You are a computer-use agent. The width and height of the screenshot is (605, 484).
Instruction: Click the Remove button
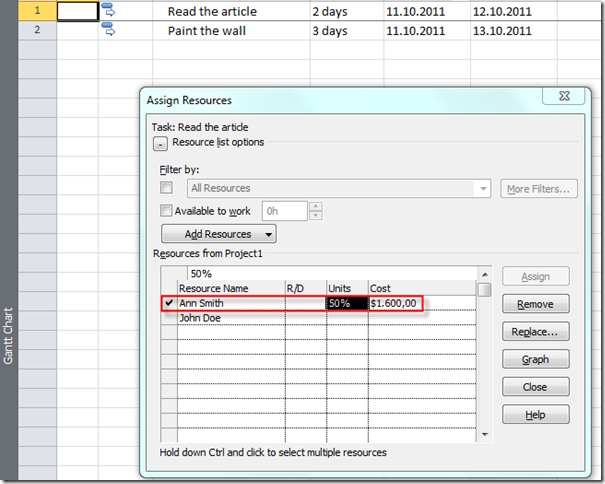pyautogui.click(x=536, y=304)
